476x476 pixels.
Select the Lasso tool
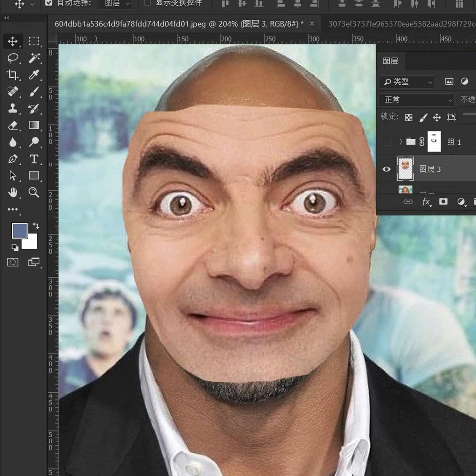coord(13,58)
